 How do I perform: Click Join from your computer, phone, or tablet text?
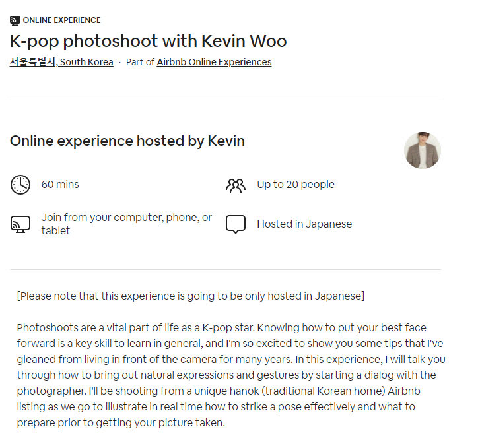click(x=127, y=224)
